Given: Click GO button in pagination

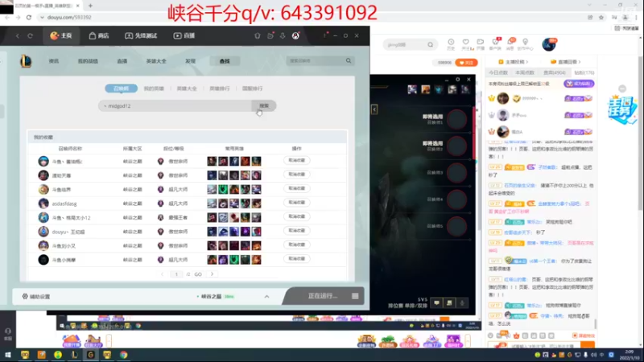Looking at the screenshot, I should pos(198,274).
